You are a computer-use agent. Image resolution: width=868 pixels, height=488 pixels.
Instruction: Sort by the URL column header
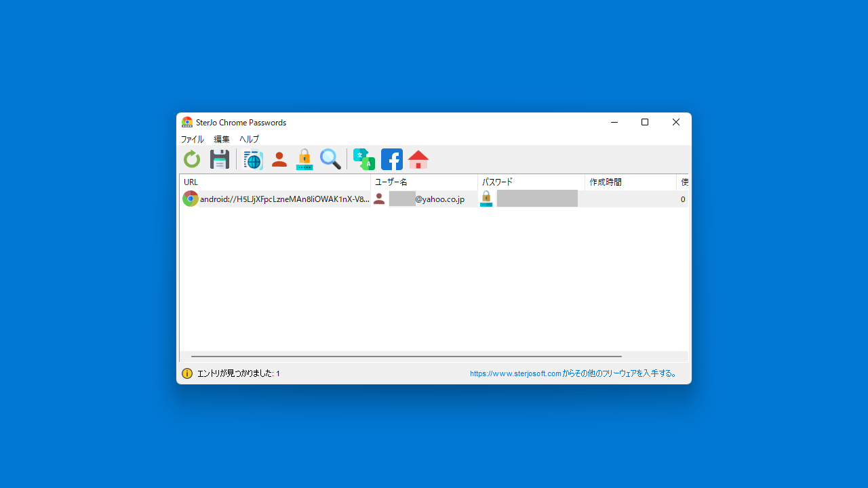pos(275,182)
